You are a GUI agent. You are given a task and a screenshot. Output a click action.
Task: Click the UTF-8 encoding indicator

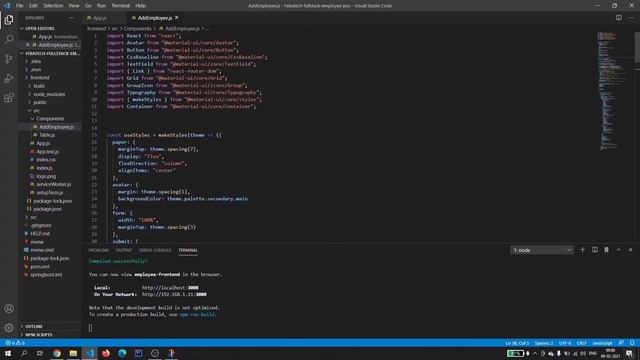(565, 343)
